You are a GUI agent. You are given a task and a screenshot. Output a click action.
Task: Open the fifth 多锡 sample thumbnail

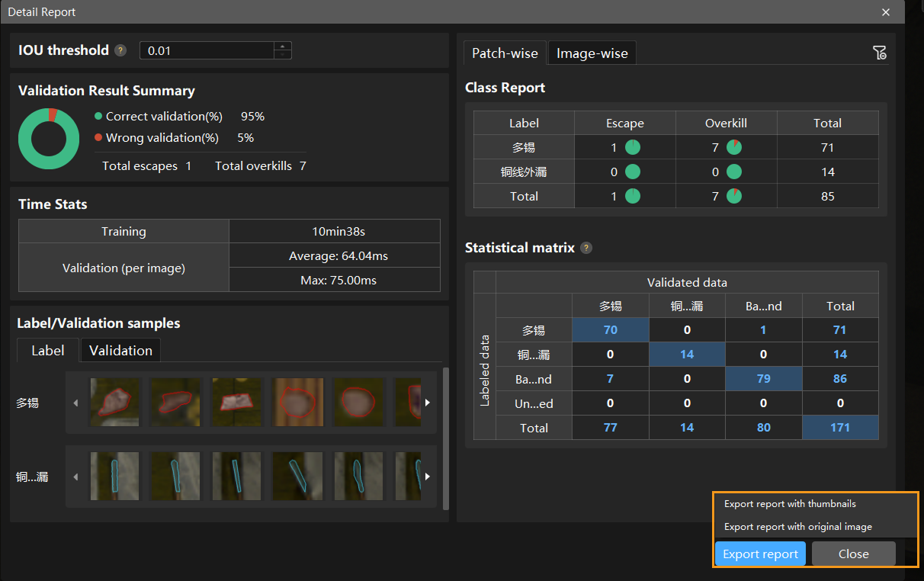(x=359, y=403)
